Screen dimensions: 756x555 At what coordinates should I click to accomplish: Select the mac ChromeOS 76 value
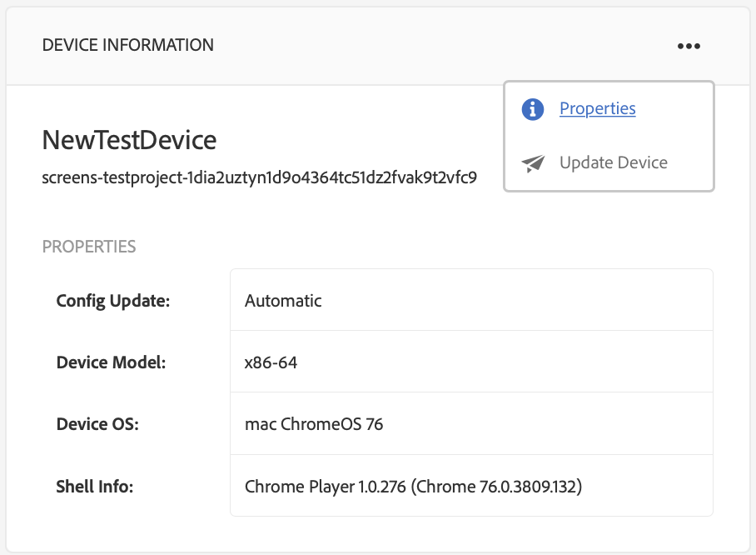coord(314,424)
